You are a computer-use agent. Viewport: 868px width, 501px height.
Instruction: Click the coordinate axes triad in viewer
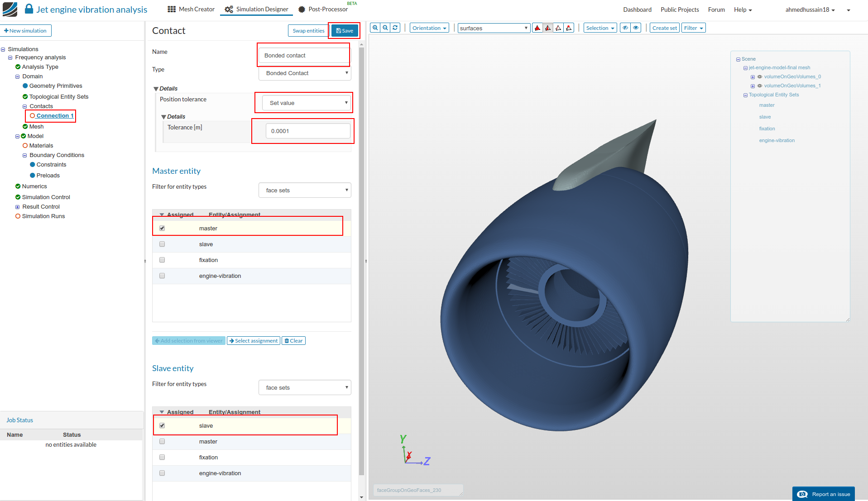pos(414,451)
